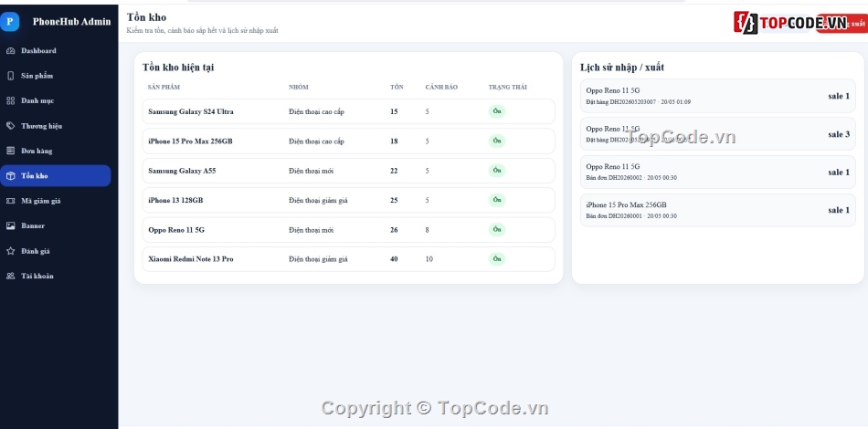The image size is (868, 429).
Task: Click the Ổn badge for Samsung Galaxy S24 Ultra
Action: pyautogui.click(x=497, y=111)
